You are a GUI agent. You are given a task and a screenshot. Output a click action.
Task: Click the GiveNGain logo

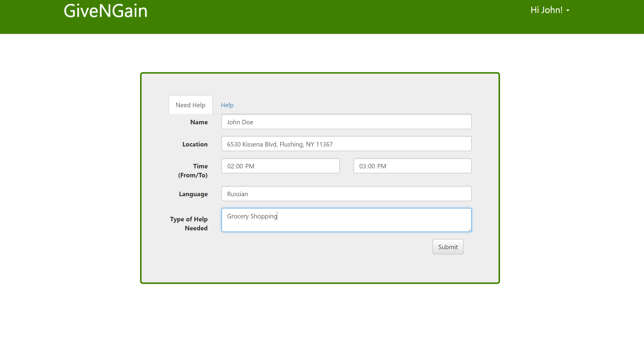coord(106,11)
